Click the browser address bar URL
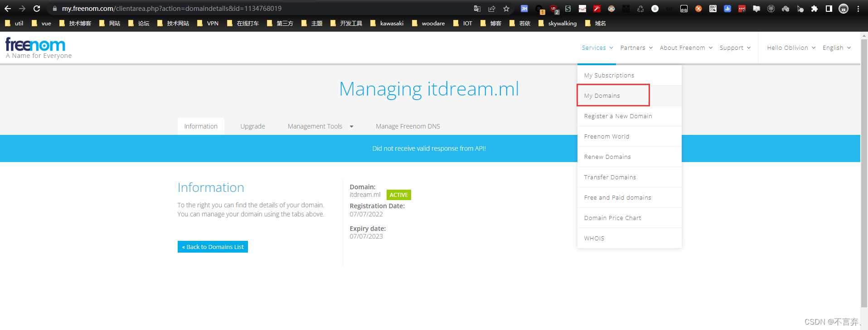 (172, 9)
